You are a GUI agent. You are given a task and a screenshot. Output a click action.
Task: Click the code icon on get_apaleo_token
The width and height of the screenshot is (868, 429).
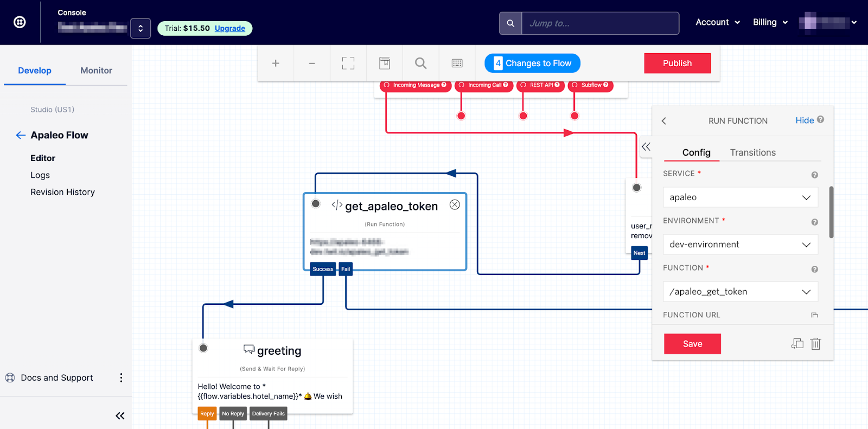337,205
